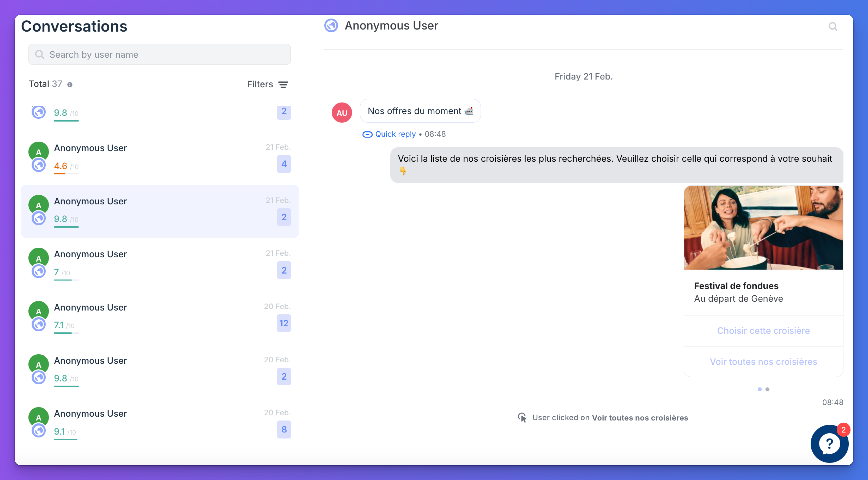Open the help chat widget button

point(829,444)
